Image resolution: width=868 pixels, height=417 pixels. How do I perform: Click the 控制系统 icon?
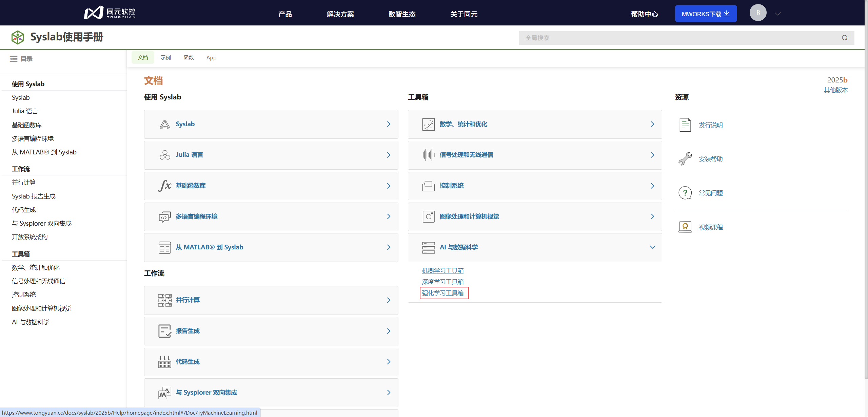click(428, 186)
